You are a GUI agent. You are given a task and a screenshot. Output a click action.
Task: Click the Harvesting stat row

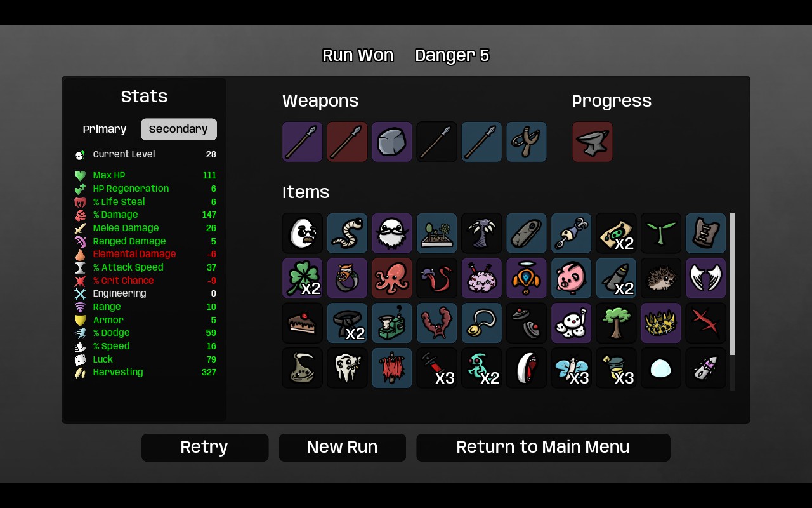click(145, 372)
